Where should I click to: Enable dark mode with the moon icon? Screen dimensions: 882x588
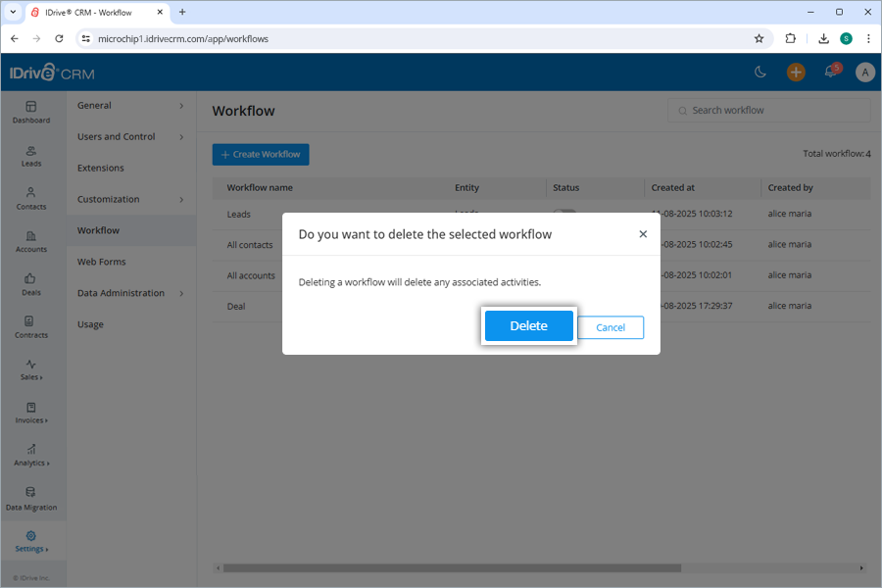pos(762,72)
